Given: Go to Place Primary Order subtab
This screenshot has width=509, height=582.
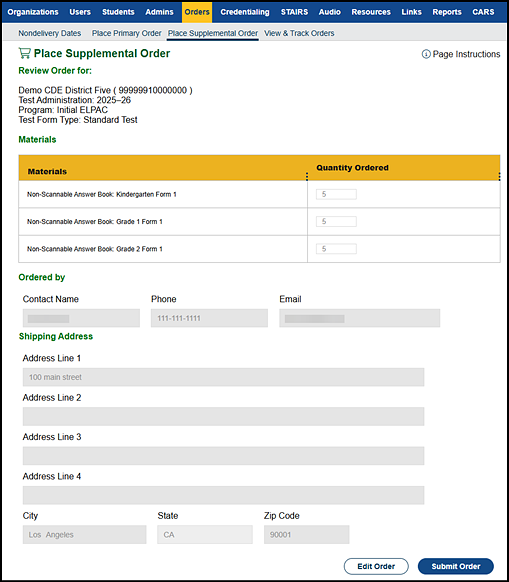Looking at the screenshot, I should (x=127, y=33).
